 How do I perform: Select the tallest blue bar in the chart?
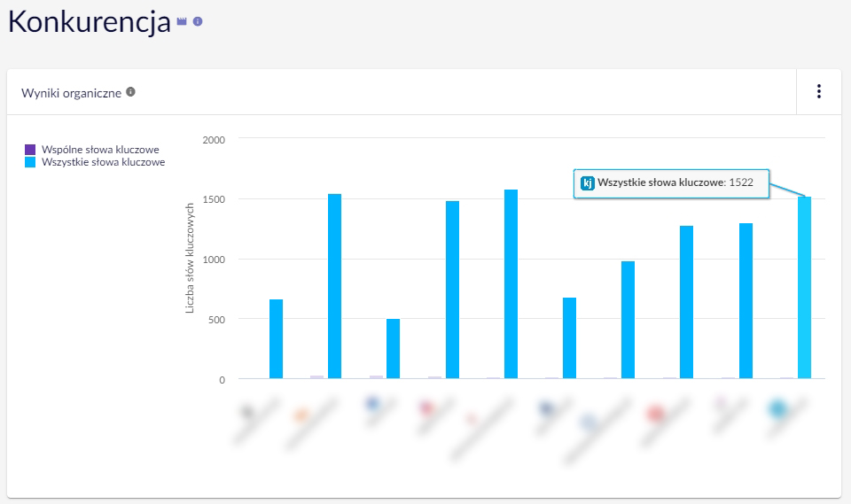(x=511, y=284)
